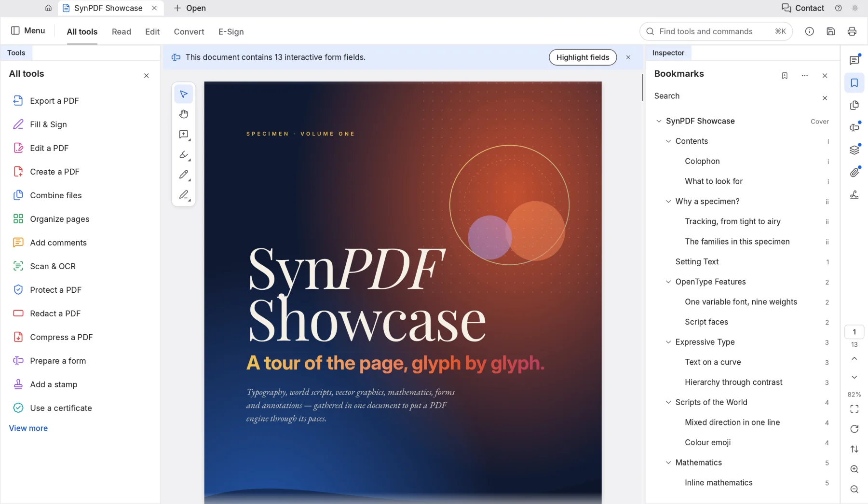The image size is (868, 504).
Task: Click the document info icon
Action: [x=809, y=31]
